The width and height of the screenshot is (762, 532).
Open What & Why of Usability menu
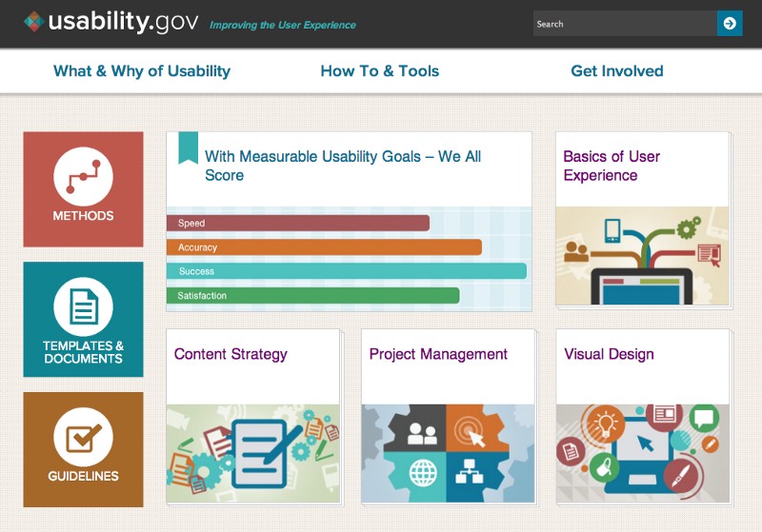(x=142, y=70)
